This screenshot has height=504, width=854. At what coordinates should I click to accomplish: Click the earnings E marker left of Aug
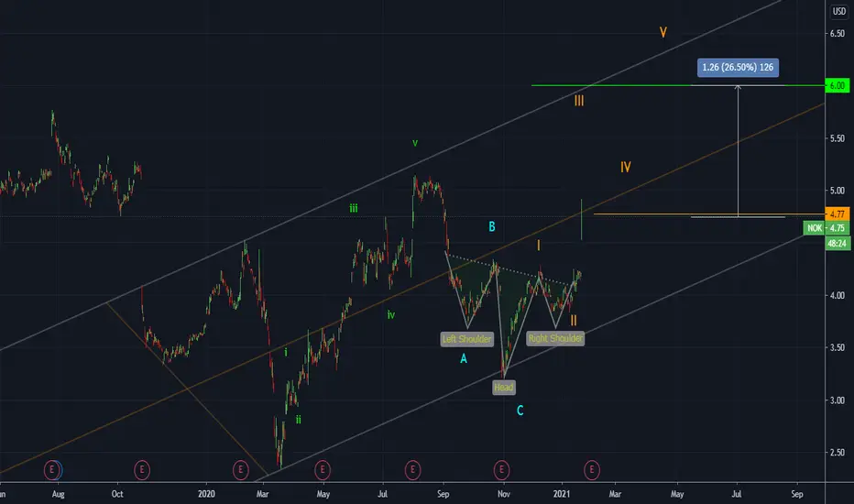(52, 470)
